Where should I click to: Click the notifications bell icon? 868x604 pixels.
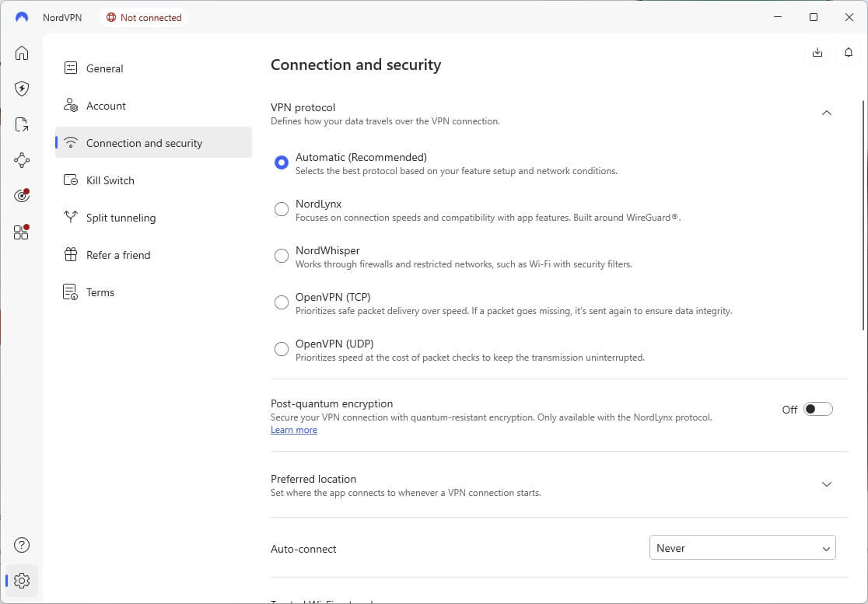[x=849, y=53]
